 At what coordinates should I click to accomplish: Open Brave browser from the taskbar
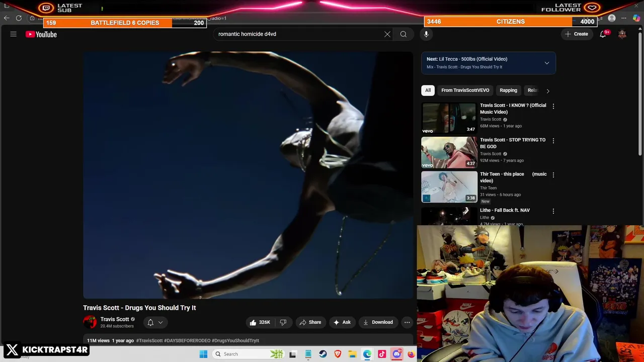tap(338, 354)
